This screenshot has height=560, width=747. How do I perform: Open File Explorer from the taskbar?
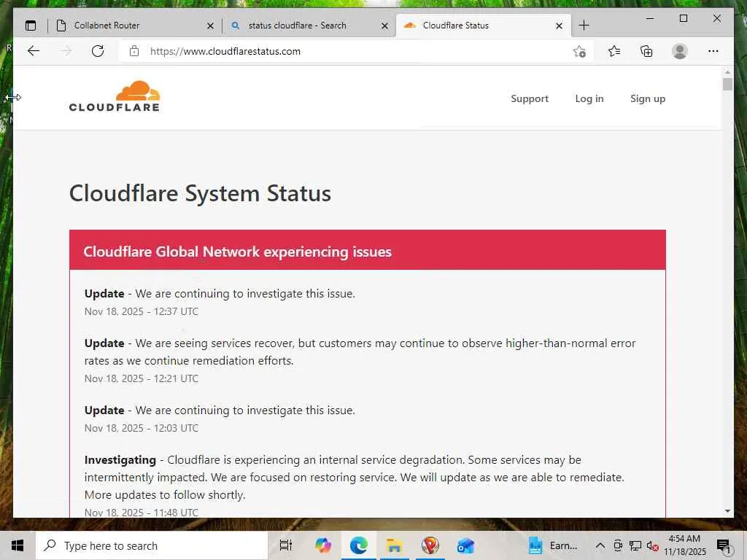point(395,545)
